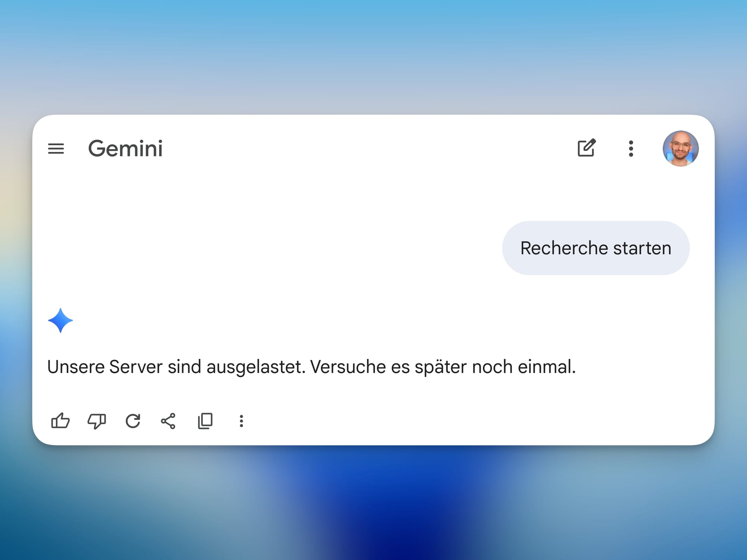747x560 pixels.
Task: Give thumbs up to the response
Action: (x=60, y=421)
